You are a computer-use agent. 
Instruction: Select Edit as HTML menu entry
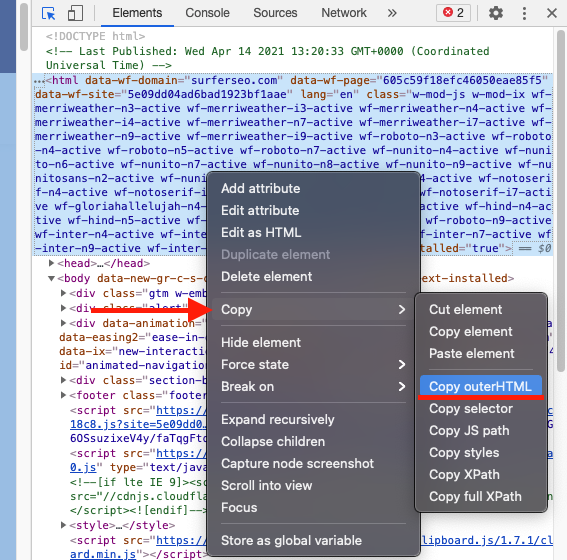pyautogui.click(x=314, y=232)
